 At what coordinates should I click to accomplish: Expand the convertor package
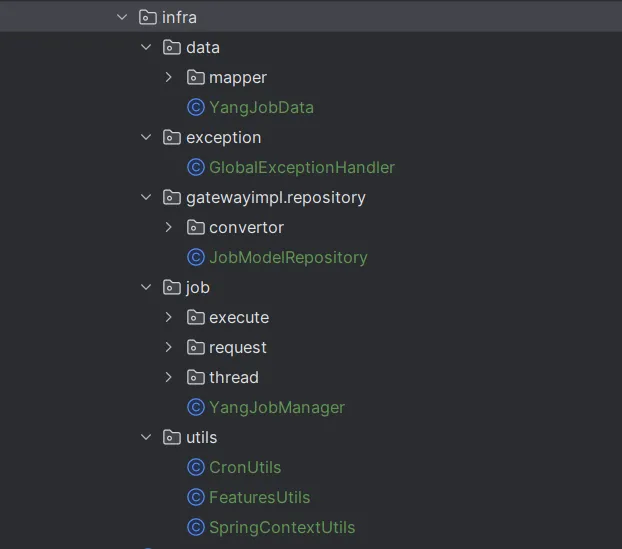pos(169,227)
